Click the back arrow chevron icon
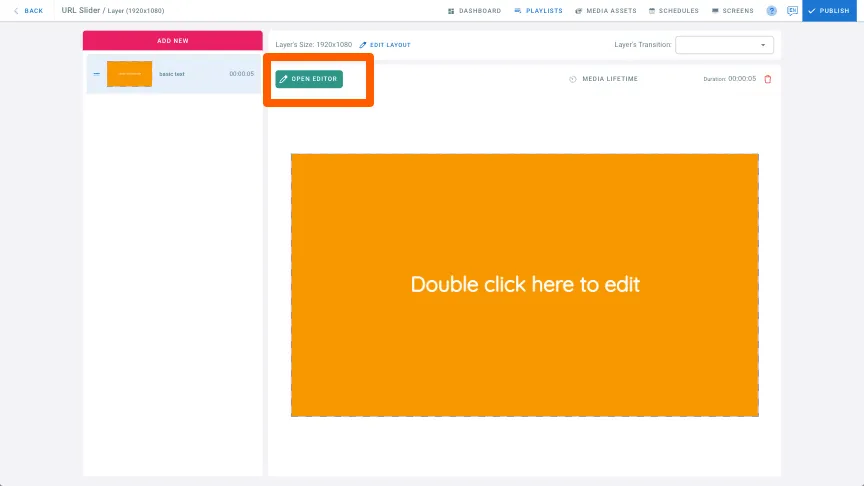Viewport: 864px width, 486px height. [x=15, y=11]
